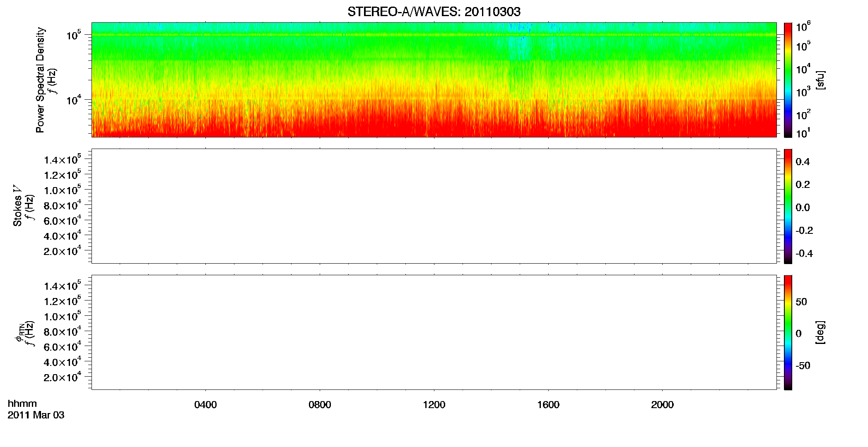This screenshot has width=868, height=447.
Task: Click the STEREO-A/WAVES: 20110303 plot title
Action: 434,12
